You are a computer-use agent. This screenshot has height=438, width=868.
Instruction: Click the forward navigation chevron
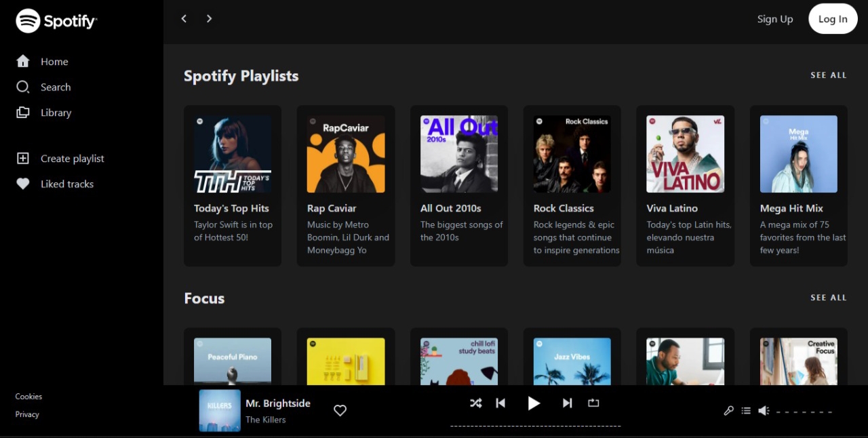pos(209,18)
